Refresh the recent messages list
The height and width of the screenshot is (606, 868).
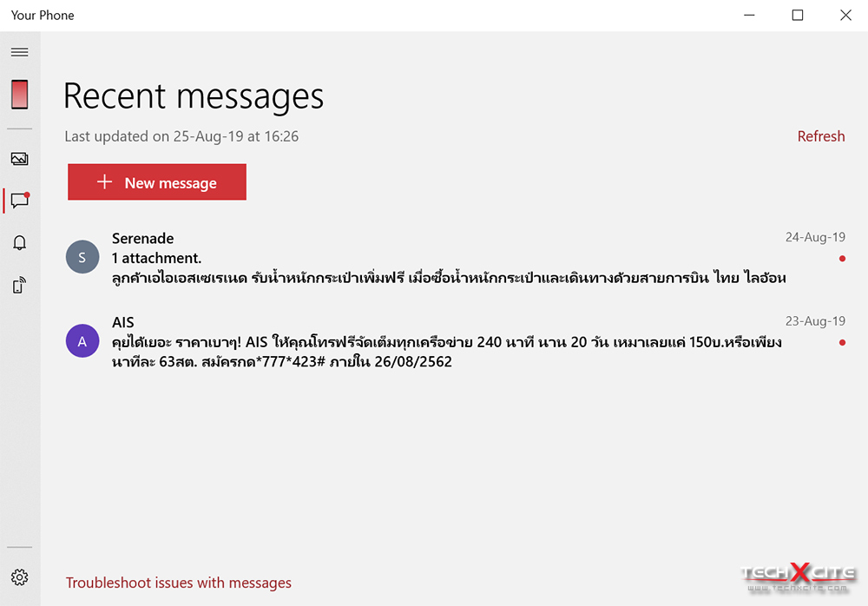821,136
